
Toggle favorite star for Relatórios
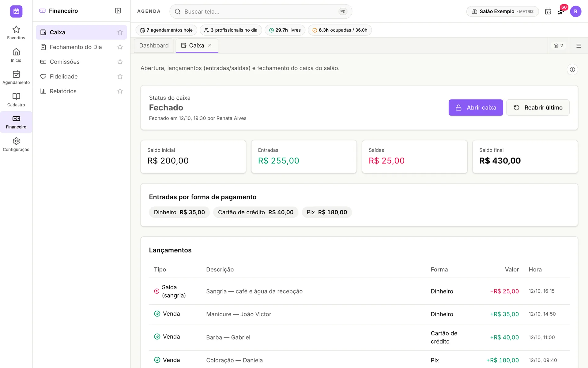(x=120, y=91)
